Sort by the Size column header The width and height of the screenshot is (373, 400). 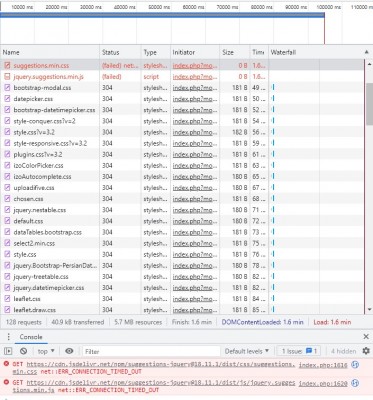235,52
